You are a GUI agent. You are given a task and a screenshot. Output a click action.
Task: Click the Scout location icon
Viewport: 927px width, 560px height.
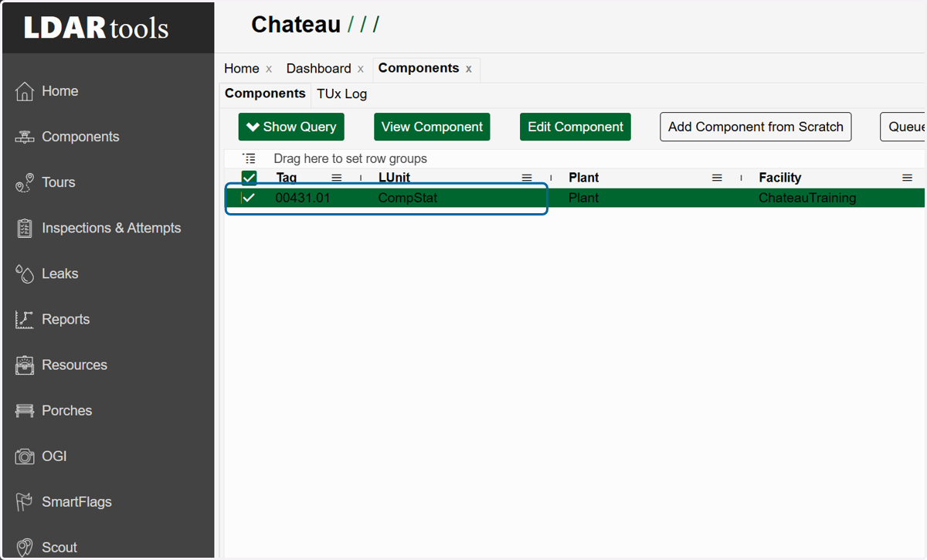(x=25, y=547)
